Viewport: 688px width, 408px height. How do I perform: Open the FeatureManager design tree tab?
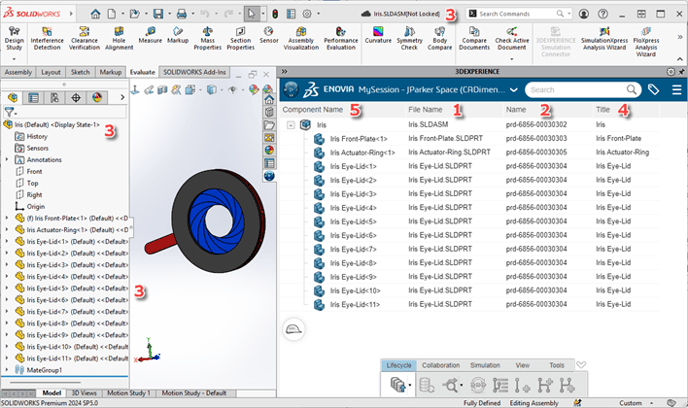(13, 97)
